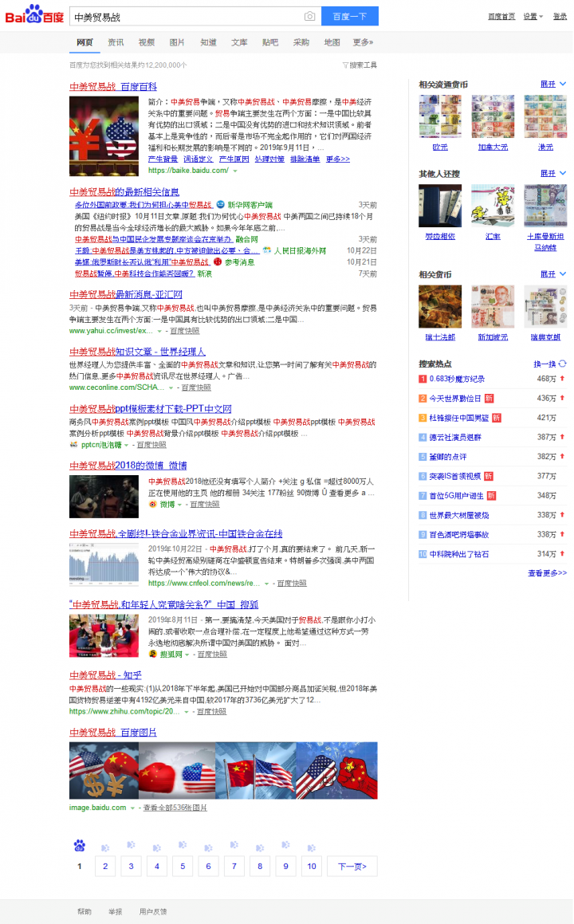Open 欧元 currency thumbnail
This screenshot has width=574, height=924.
click(440, 116)
